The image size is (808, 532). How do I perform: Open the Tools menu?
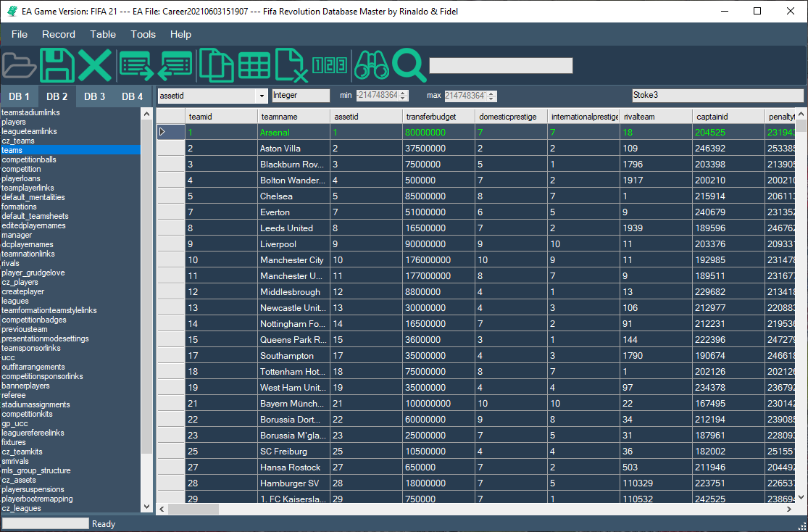tap(143, 34)
